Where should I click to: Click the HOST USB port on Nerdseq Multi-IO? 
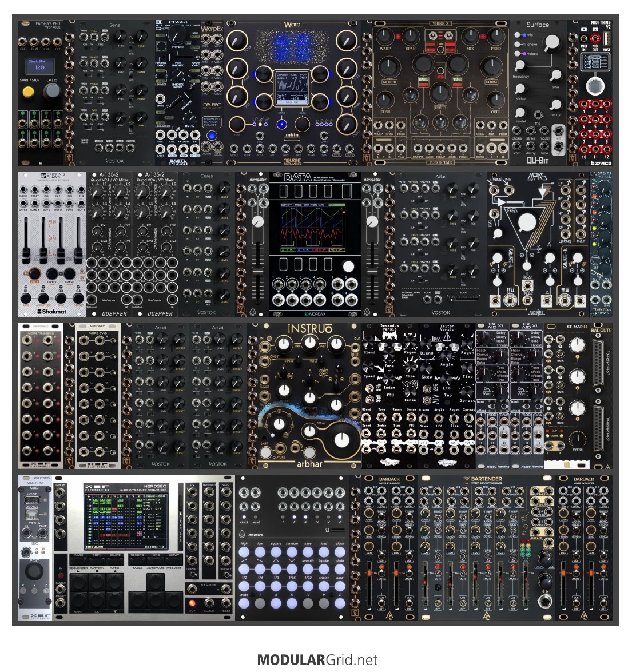coord(33,500)
